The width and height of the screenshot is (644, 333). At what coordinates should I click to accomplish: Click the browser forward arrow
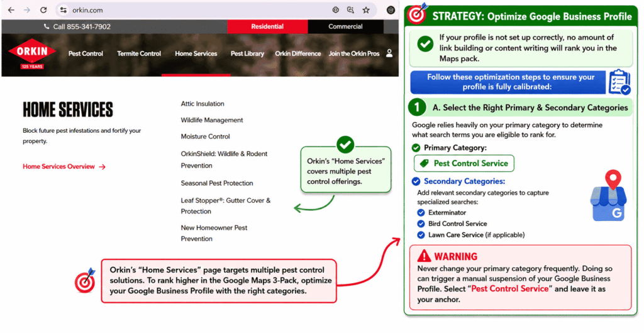click(27, 10)
